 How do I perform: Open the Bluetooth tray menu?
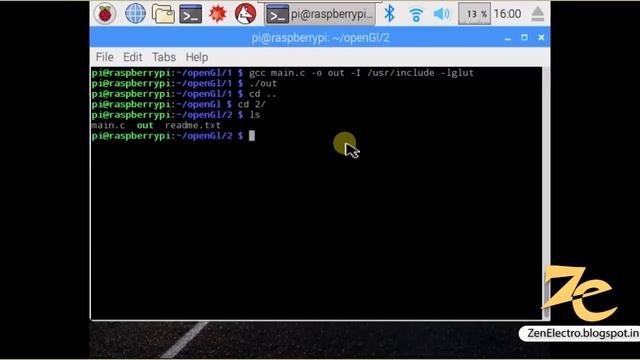click(389, 14)
